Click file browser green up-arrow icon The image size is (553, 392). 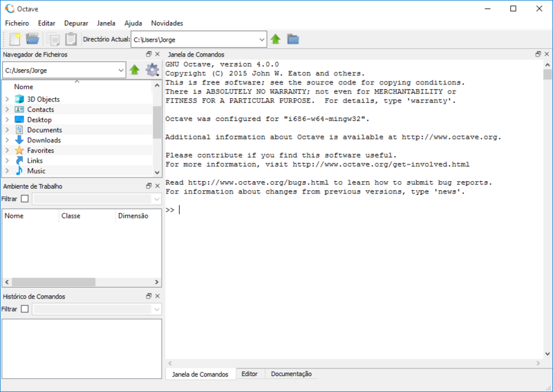(134, 70)
